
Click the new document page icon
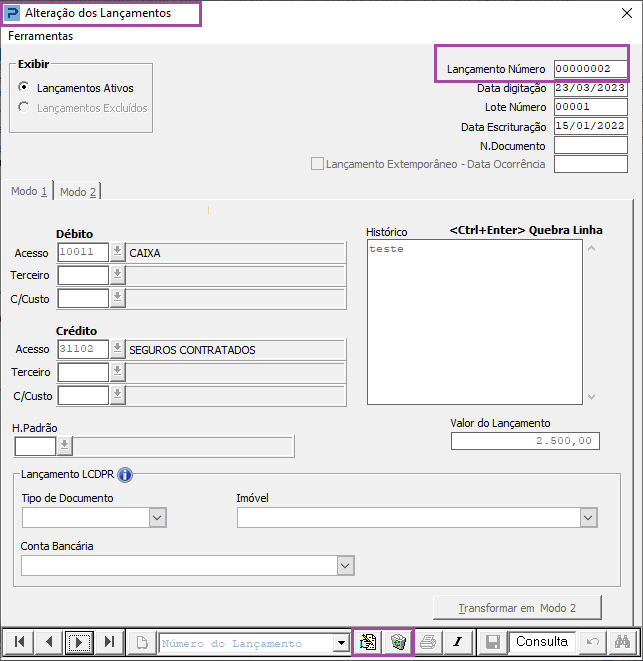tap(142, 642)
